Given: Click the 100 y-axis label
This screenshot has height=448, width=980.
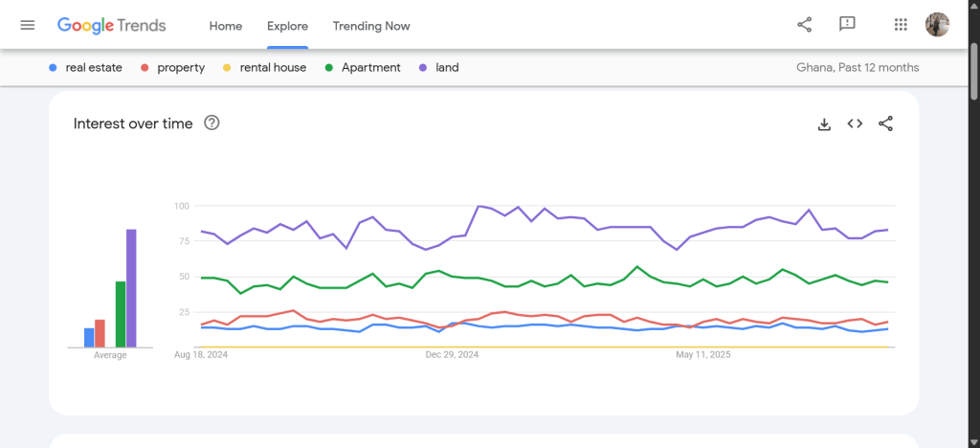Looking at the screenshot, I should coord(182,206).
